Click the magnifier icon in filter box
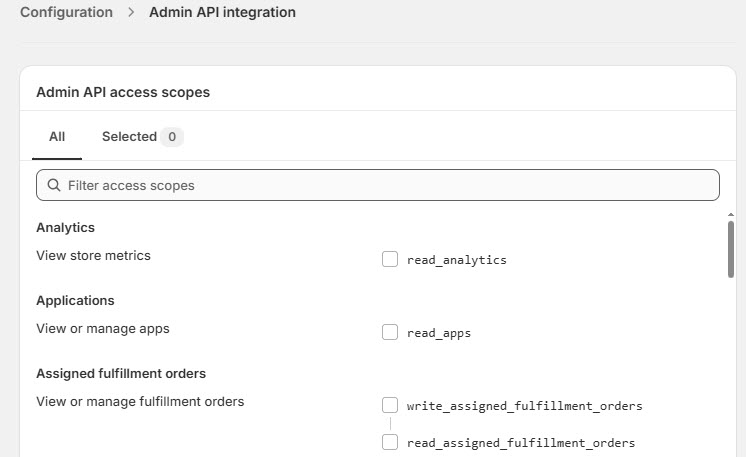This screenshot has width=746, height=457. (x=54, y=185)
